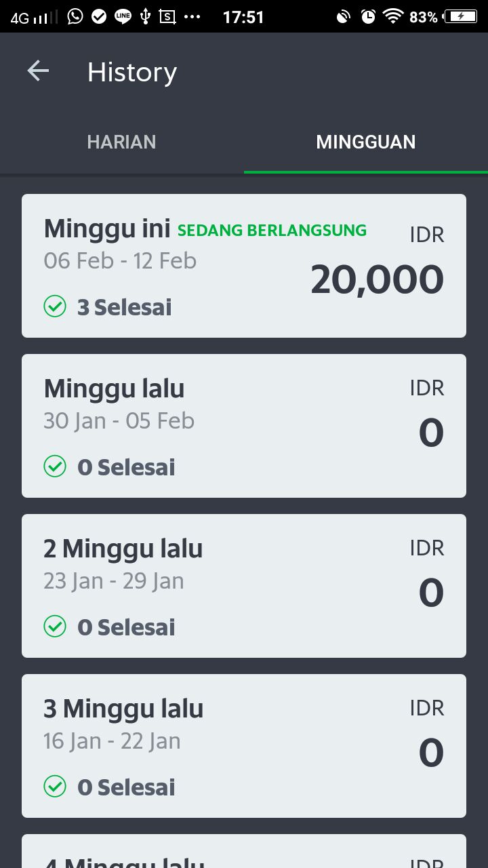Open the Minggu ini weekly card
Viewport: 488px width, 868px height.
point(244,266)
